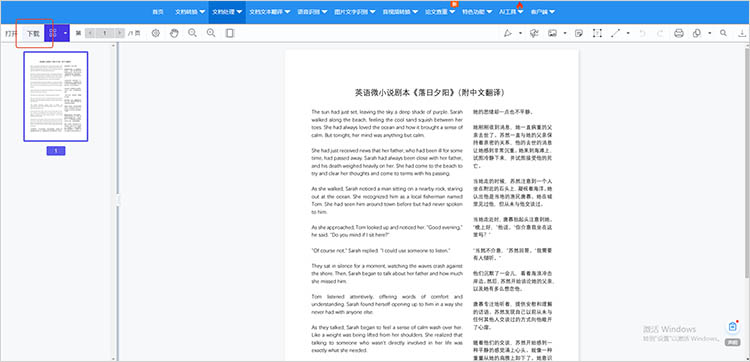
Task: Click the search magnifier icon
Action: click(x=723, y=33)
